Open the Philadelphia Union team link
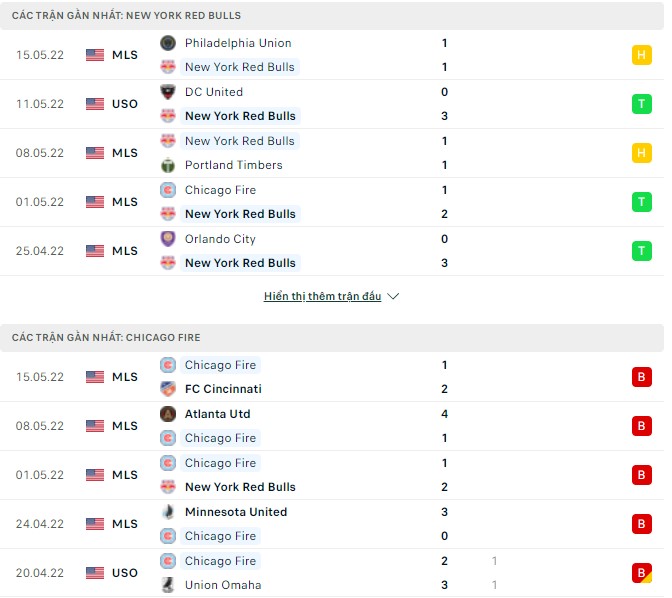Viewport: 672px width, 598px height. (238, 43)
